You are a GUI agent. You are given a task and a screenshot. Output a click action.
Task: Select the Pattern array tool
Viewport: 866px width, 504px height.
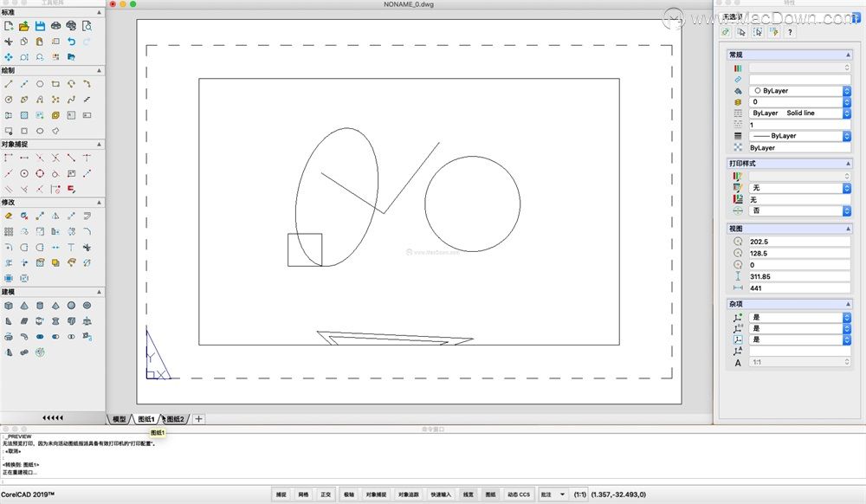9,231
